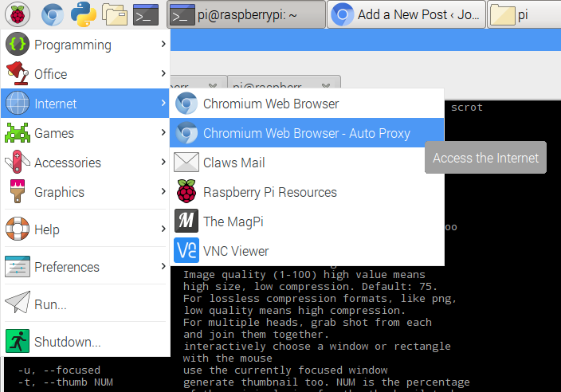Open the Programming submenu
561x392 pixels.
tap(85, 45)
